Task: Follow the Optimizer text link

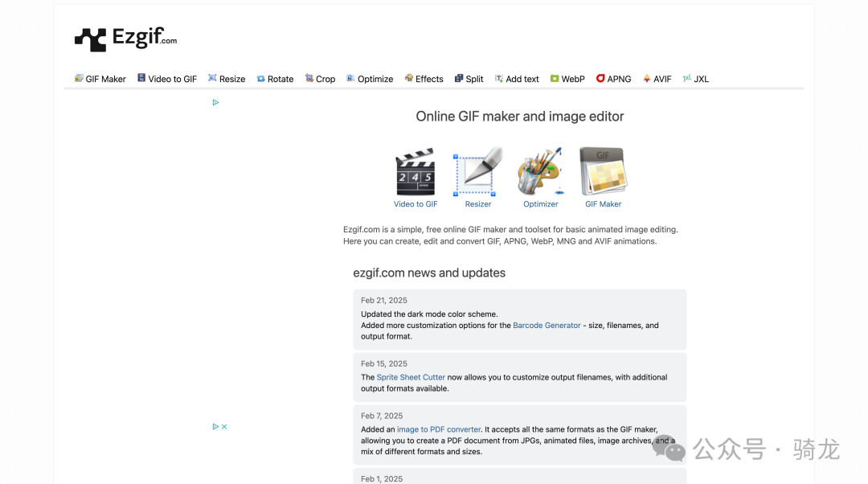Action: [x=541, y=203]
